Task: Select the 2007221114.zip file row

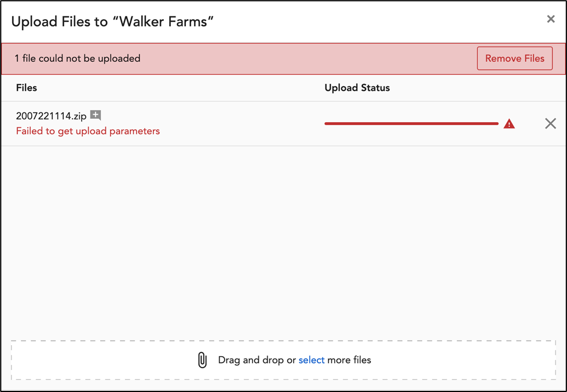Action: tap(284, 124)
